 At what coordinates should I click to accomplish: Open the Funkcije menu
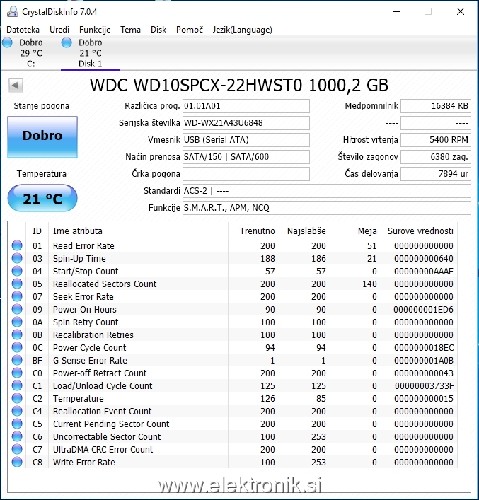pyautogui.click(x=95, y=30)
